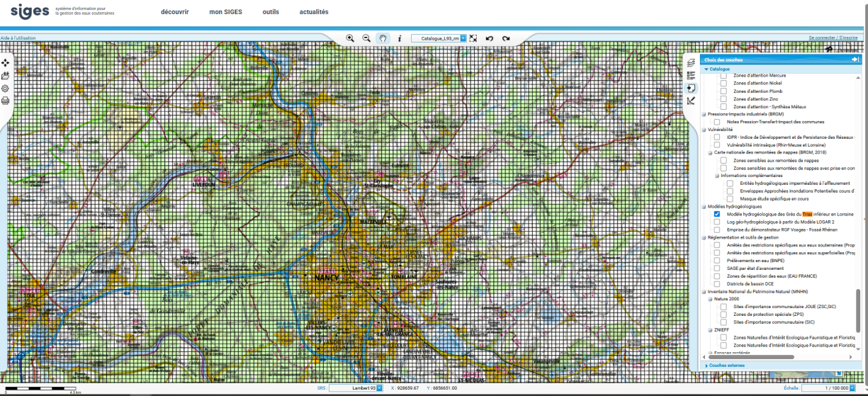
Task: Open the découvrir menu
Action: (x=174, y=12)
